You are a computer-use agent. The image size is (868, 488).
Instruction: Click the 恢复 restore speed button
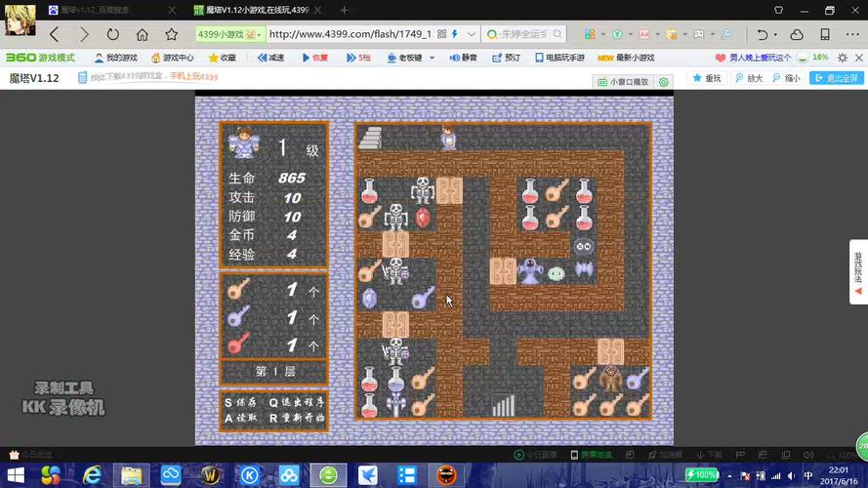[x=315, y=58]
